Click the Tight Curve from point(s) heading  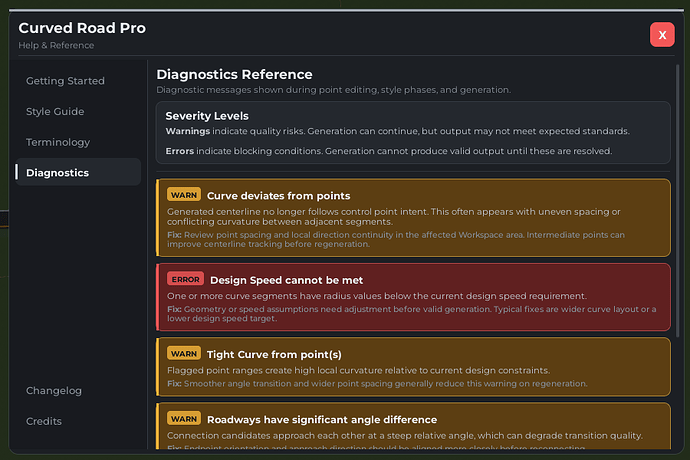273,354
